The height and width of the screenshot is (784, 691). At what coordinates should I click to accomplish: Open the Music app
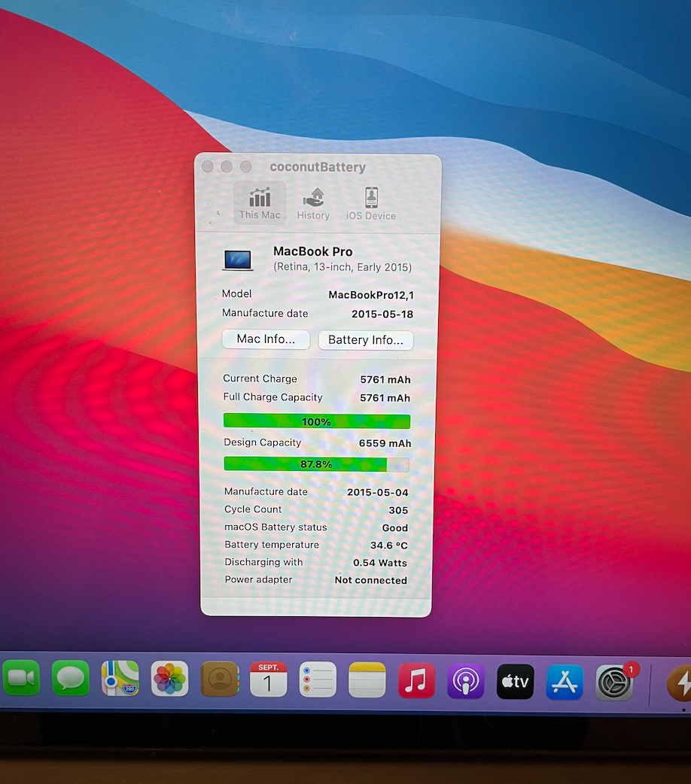click(x=416, y=681)
